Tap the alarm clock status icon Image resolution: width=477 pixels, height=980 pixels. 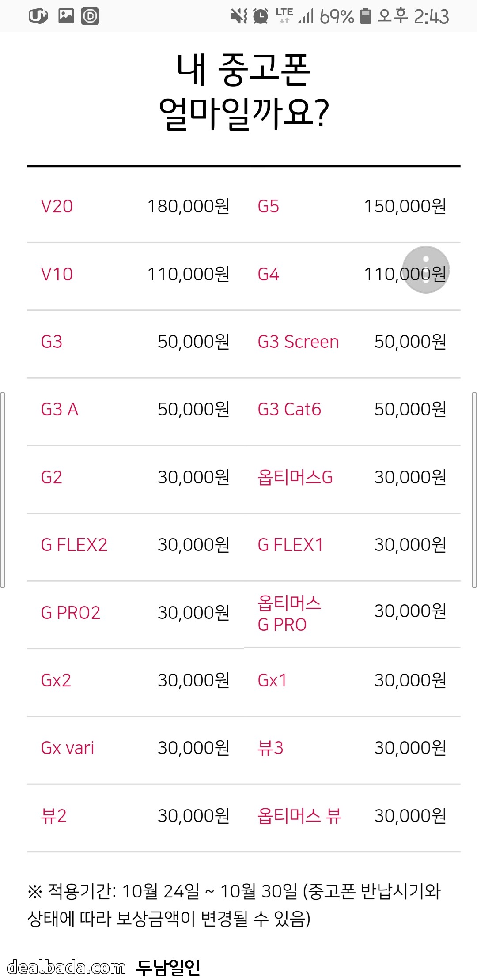click(x=261, y=16)
